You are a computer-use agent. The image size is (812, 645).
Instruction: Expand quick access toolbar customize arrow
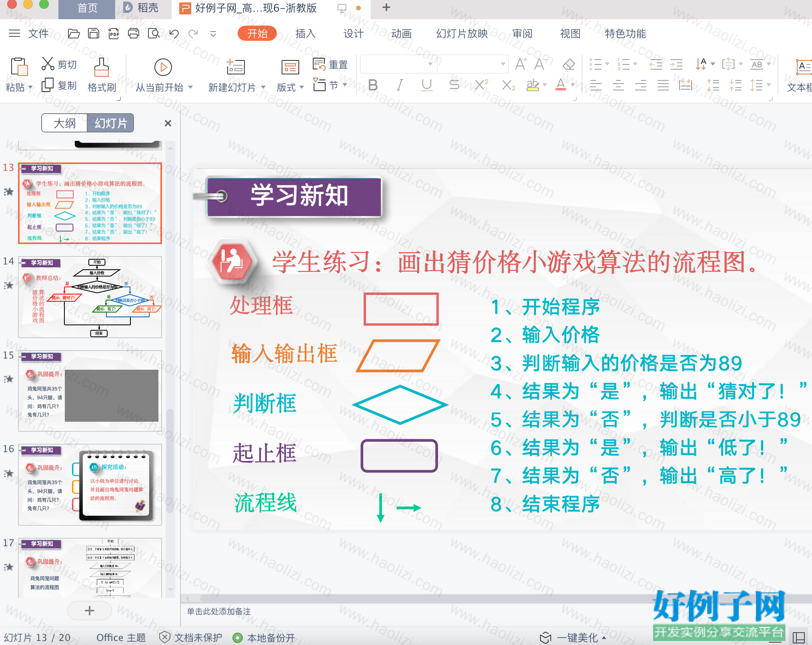click(213, 34)
